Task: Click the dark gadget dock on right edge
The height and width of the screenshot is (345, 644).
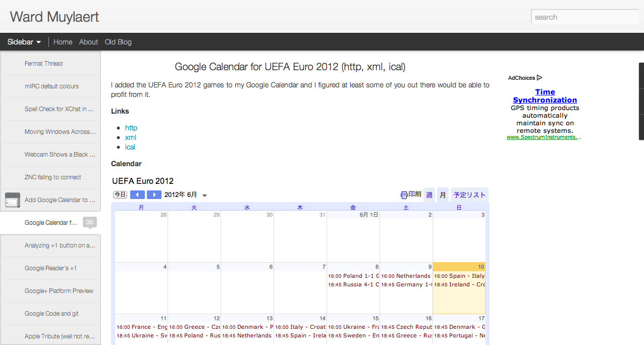Action: point(641,101)
